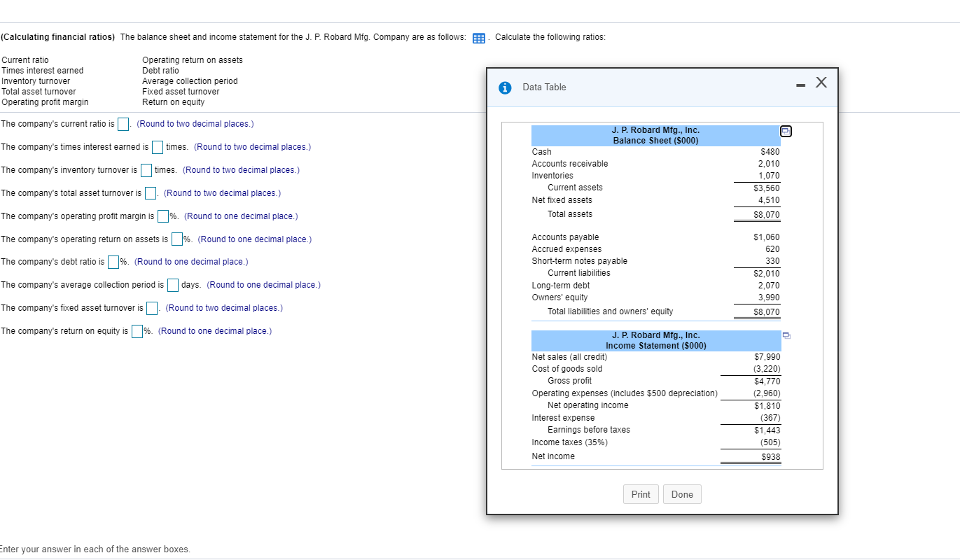Select the times interest earned input box
This screenshot has height=560, width=960.
[157, 147]
